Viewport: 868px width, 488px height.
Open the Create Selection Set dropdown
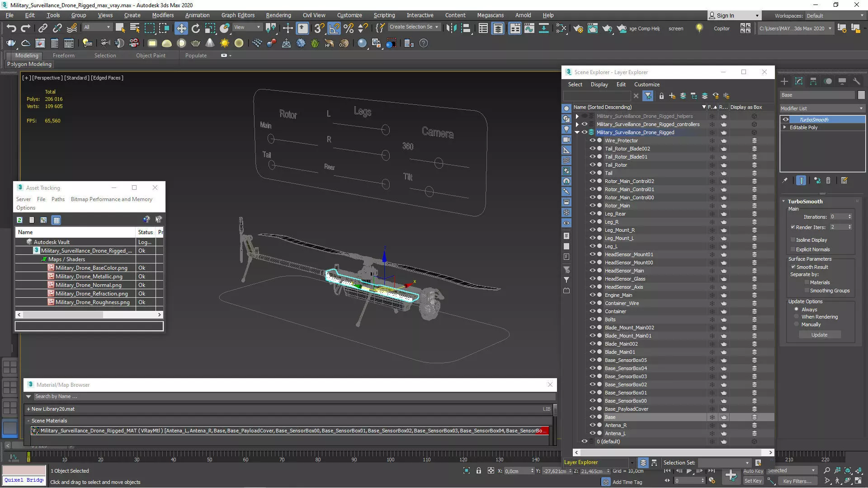point(414,27)
